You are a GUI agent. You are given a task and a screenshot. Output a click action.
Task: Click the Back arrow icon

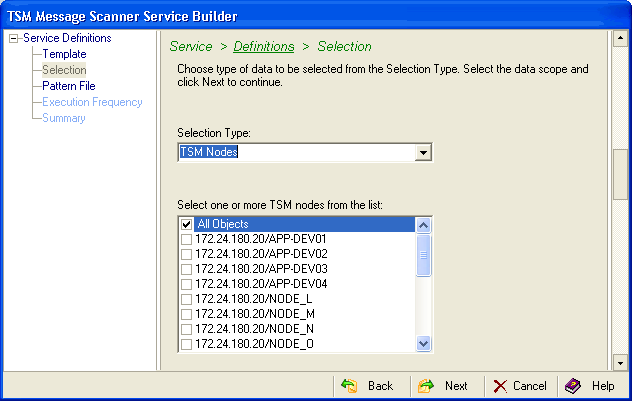tap(349, 386)
